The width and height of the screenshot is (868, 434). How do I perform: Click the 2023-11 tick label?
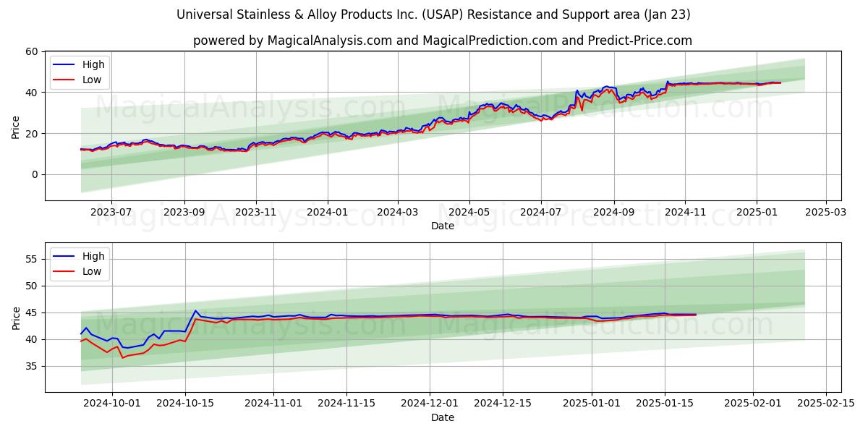click(x=256, y=213)
